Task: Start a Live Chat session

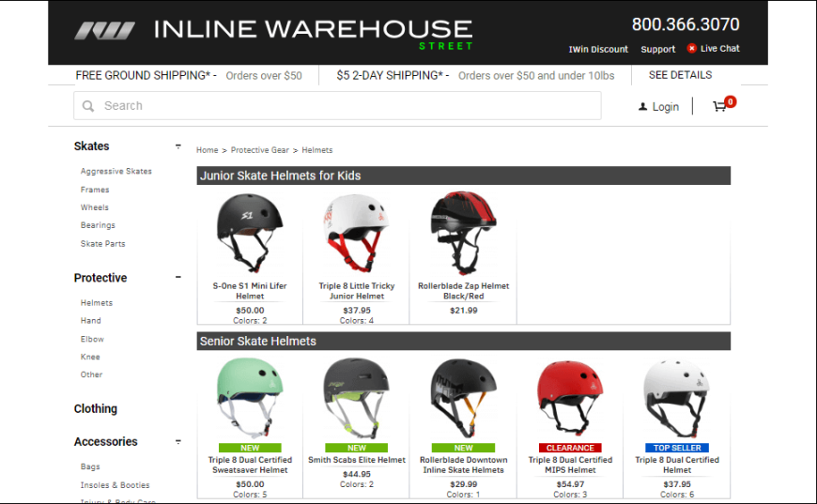Action: (719, 49)
